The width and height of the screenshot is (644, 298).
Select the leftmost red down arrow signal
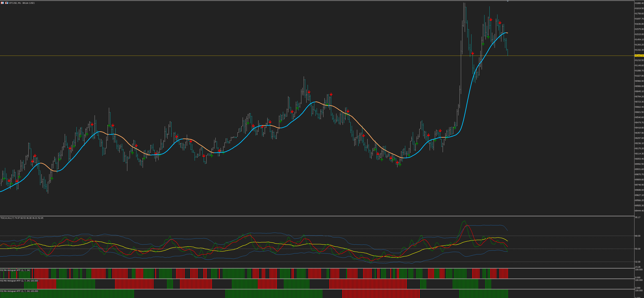click(x=9, y=180)
